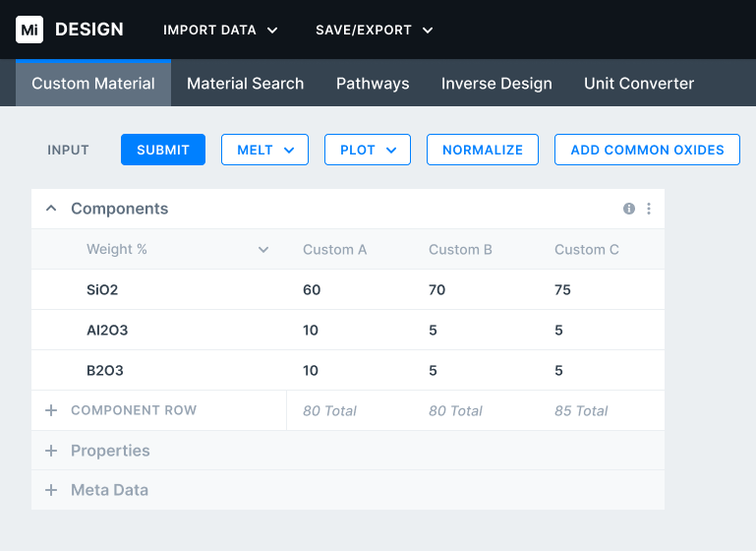
Task: Click the Mi logo icon
Action: click(x=29, y=30)
